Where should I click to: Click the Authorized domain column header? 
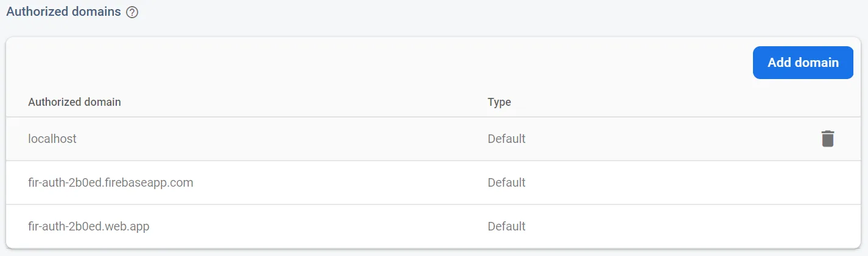point(74,102)
